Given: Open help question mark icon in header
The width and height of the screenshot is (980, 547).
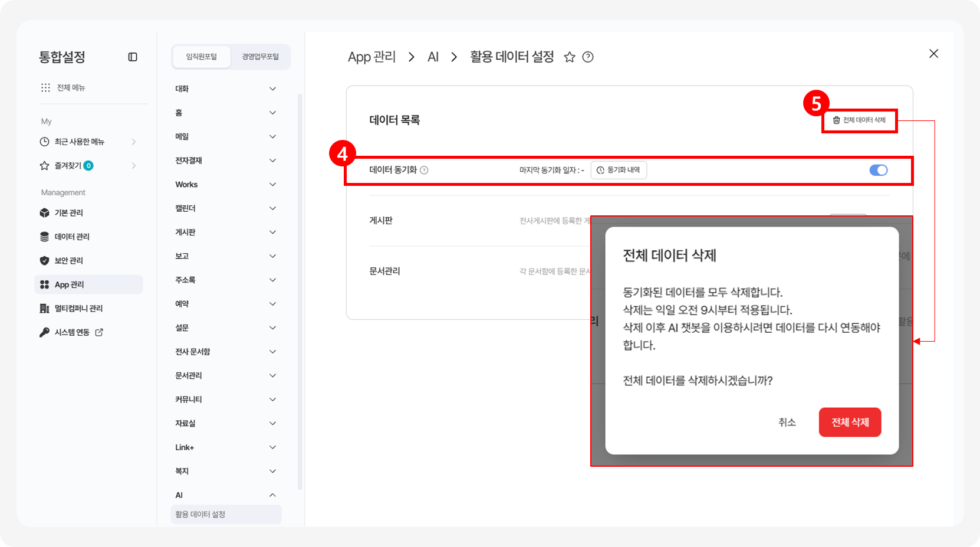Looking at the screenshot, I should tap(588, 57).
